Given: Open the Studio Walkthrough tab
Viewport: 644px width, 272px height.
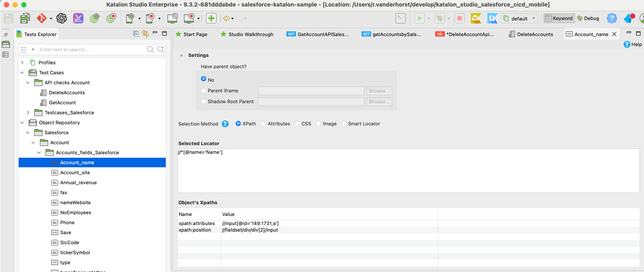Looking at the screenshot, I should coord(247,34).
